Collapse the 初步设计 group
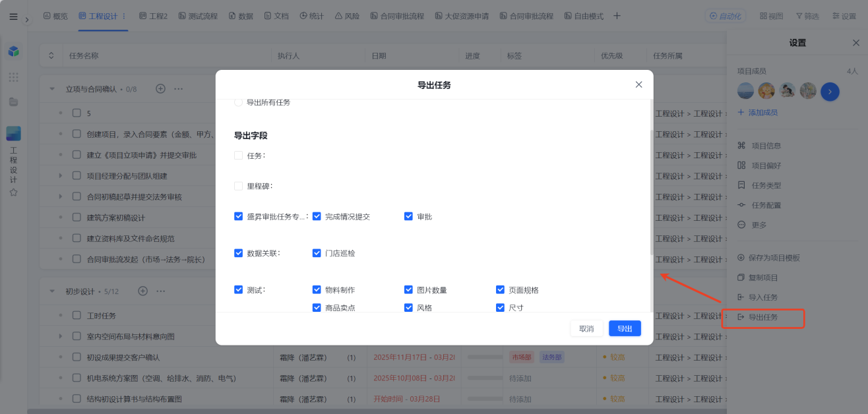The image size is (868, 414). click(x=52, y=291)
